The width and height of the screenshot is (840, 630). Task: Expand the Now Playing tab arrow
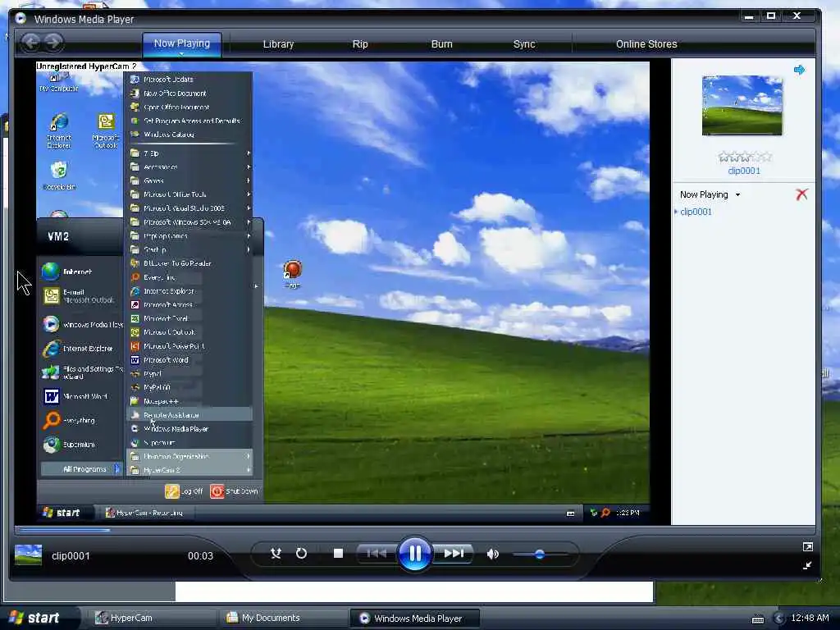[x=181, y=53]
